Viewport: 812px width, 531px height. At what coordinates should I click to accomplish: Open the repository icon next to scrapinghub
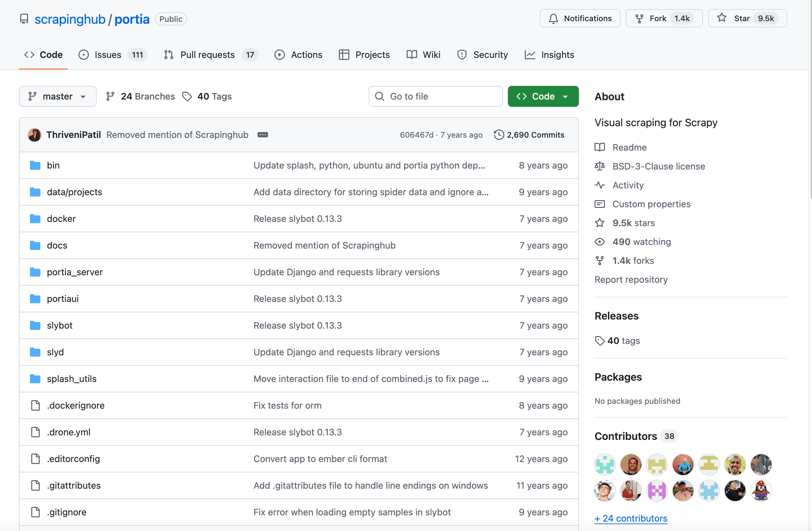(x=24, y=19)
